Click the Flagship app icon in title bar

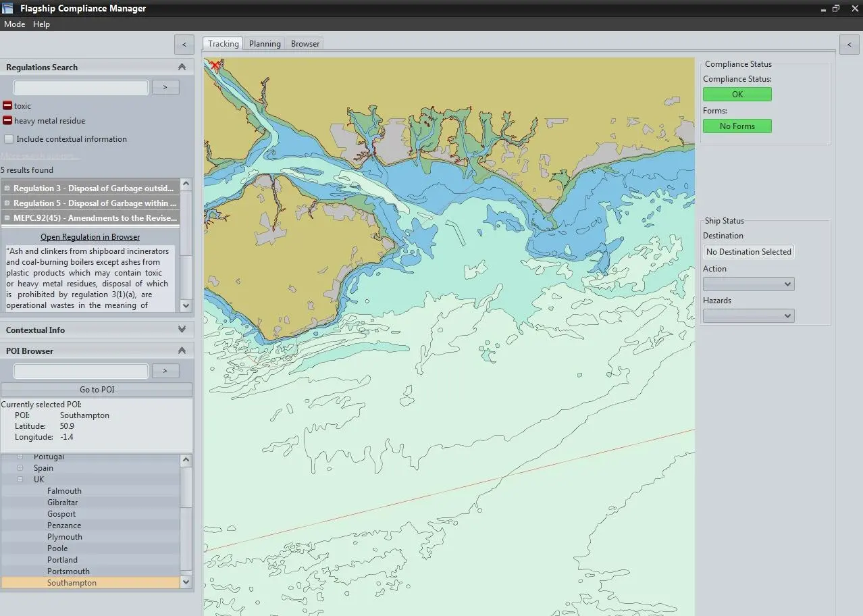(7, 8)
